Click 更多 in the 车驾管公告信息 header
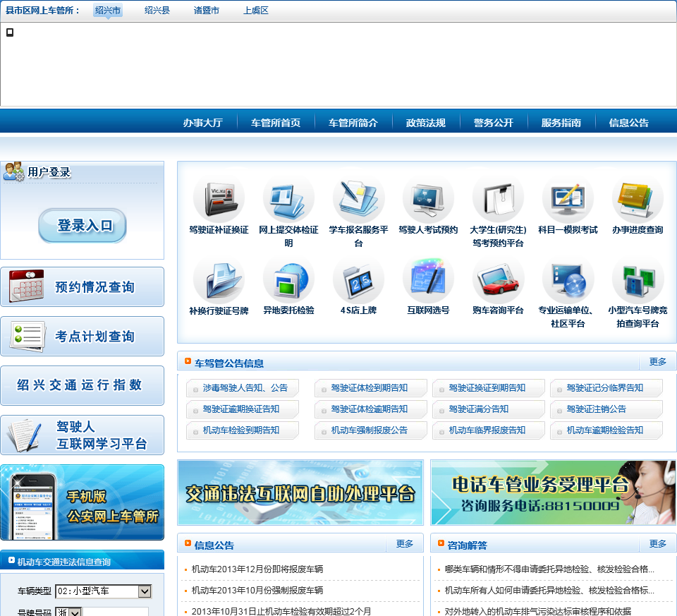The image size is (677, 616). tap(657, 361)
